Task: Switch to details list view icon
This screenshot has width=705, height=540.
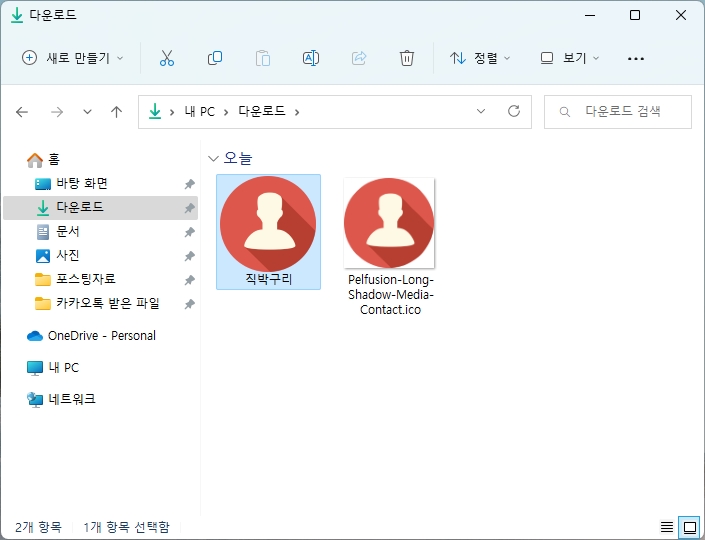Action: (667, 527)
